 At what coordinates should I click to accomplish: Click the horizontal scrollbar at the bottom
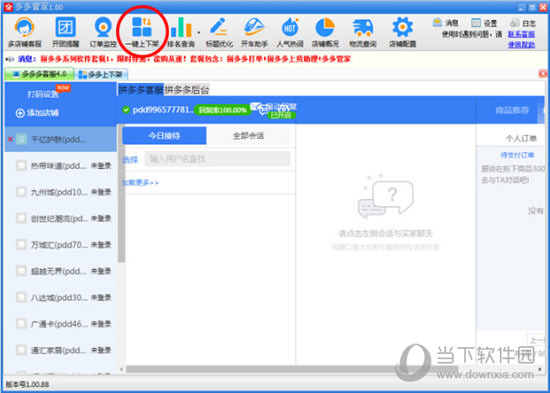click(x=292, y=369)
